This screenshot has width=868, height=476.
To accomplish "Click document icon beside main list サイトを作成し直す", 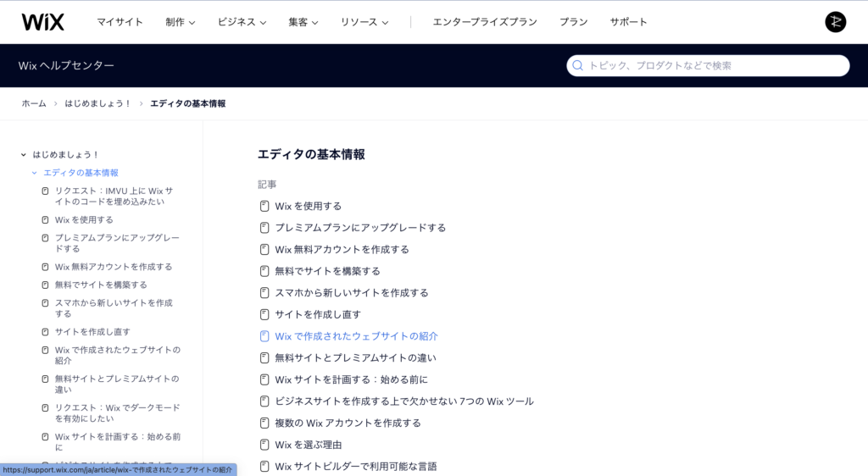I will pyautogui.click(x=264, y=314).
